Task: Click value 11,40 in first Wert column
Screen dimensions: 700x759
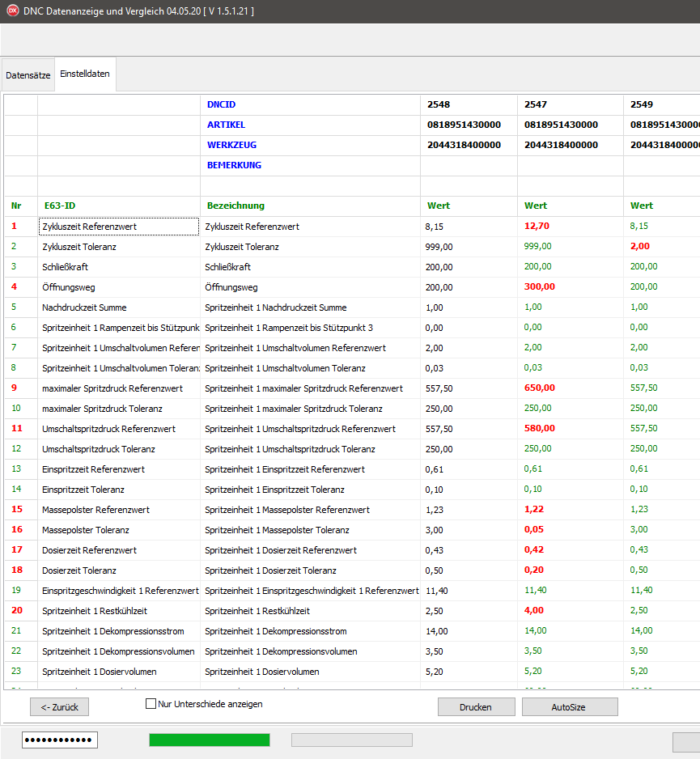Action: click(x=437, y=591)
